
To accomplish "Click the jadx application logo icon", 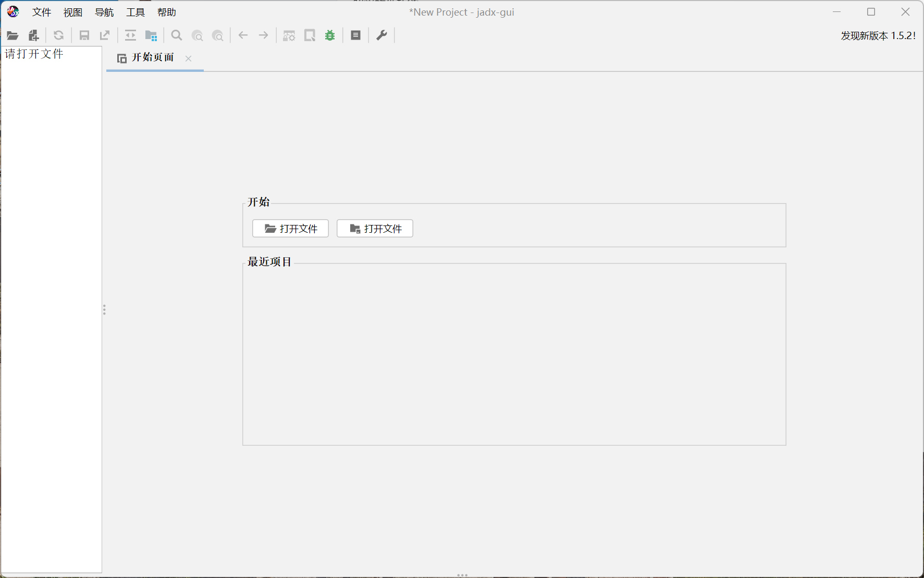I will coord(13,11).
